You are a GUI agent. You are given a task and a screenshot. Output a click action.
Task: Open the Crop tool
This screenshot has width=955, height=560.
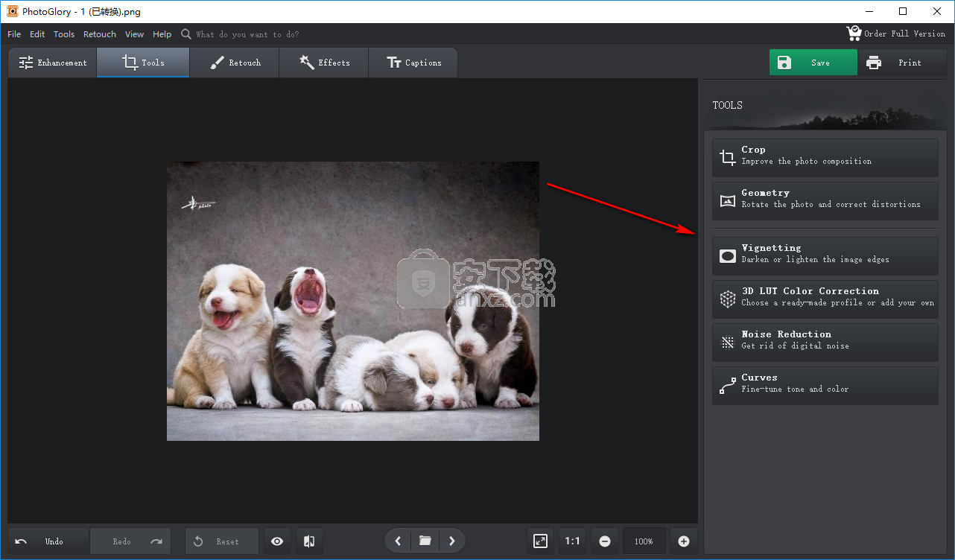click(x=825, y=156)
